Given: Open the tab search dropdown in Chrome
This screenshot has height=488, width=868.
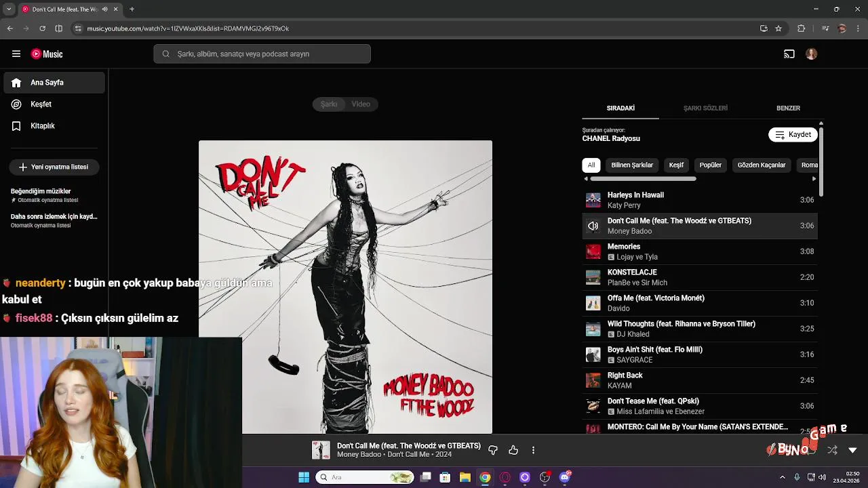Looking at the screenshot, I should (x=8, y=9).
